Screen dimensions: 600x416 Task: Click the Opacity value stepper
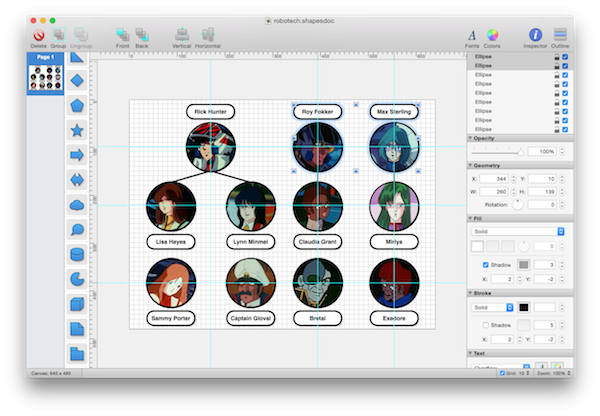click(x=562, y=152)
